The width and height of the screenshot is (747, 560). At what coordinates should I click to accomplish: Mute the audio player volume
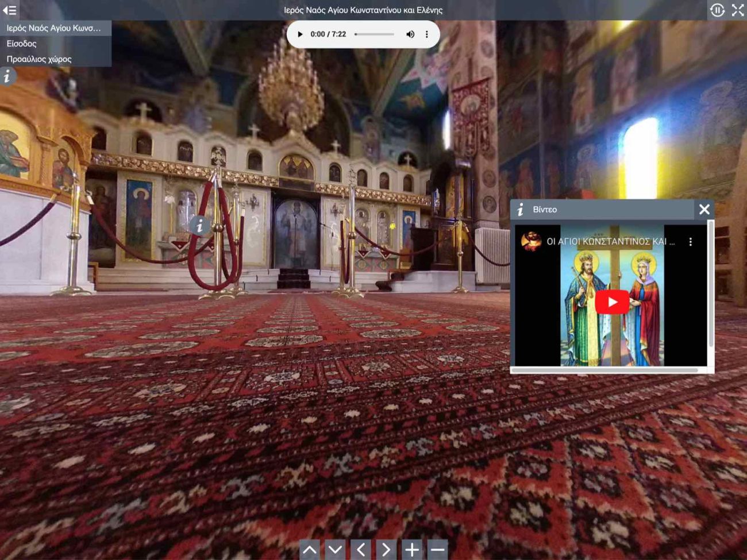410,34
